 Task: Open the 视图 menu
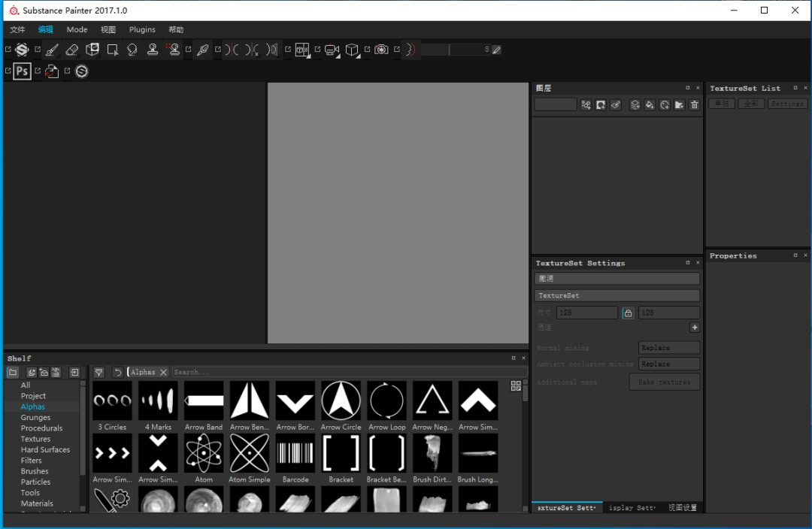tap(108, 29)
